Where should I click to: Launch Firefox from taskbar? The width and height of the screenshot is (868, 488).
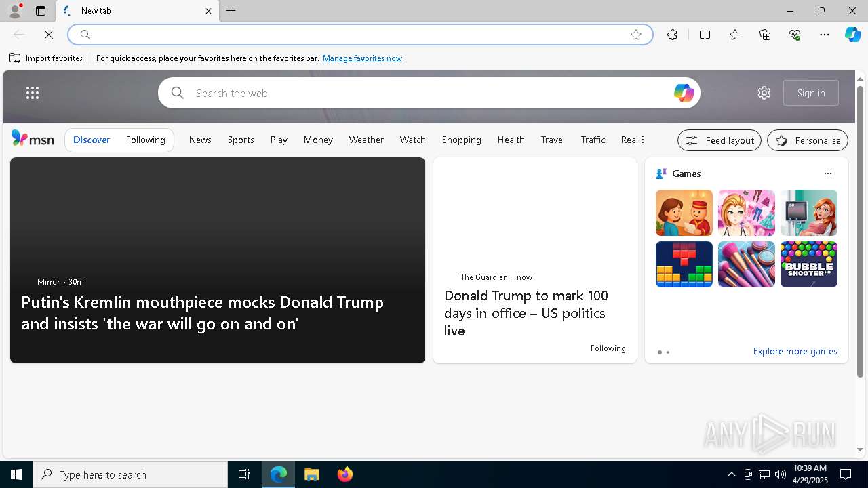345,474
